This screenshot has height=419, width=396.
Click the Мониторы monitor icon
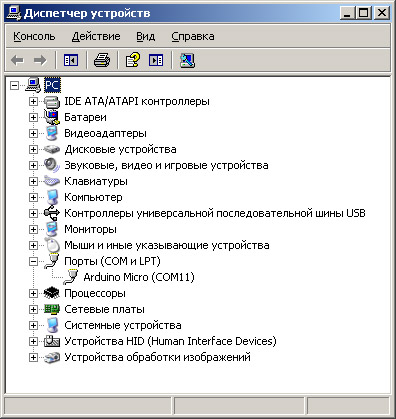[52, 229]
